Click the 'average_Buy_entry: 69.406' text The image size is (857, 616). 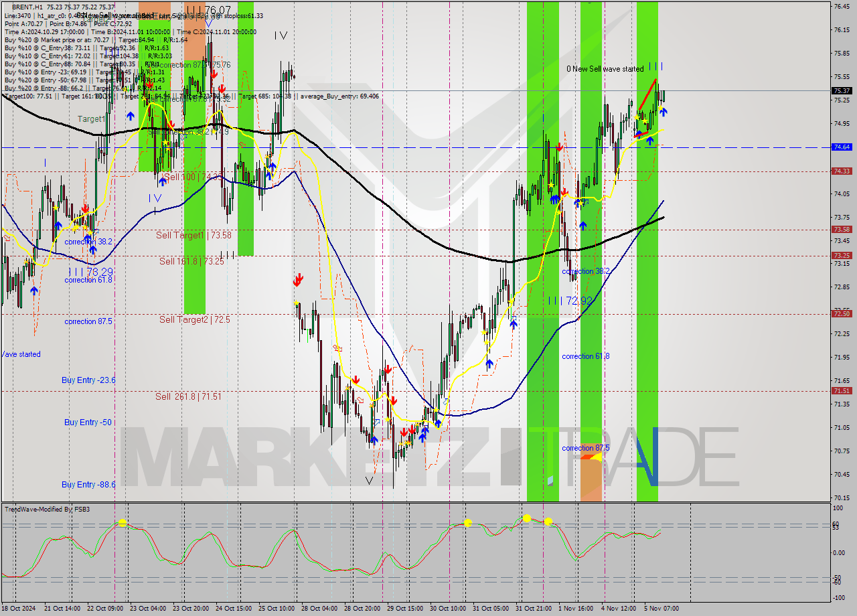click(x=340, y=96)
